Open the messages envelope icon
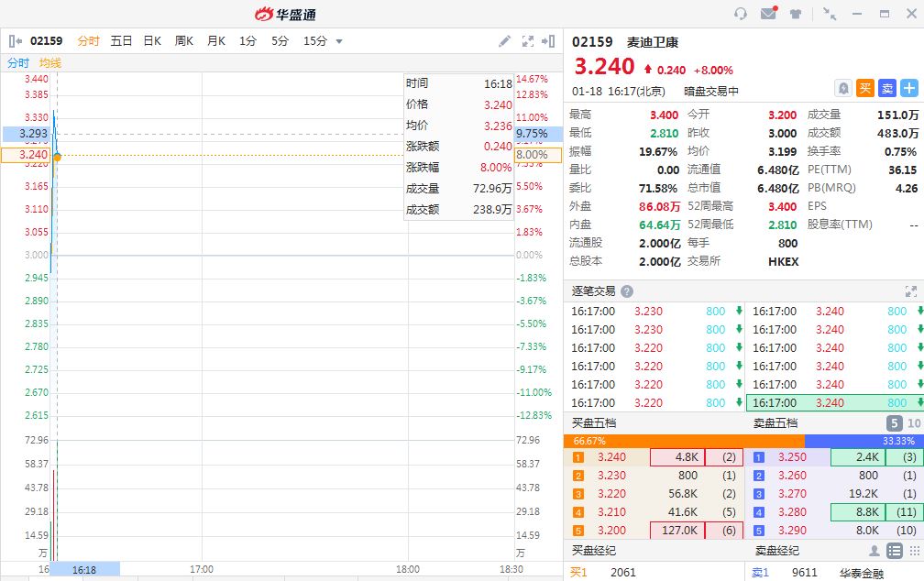 (768, 14)
